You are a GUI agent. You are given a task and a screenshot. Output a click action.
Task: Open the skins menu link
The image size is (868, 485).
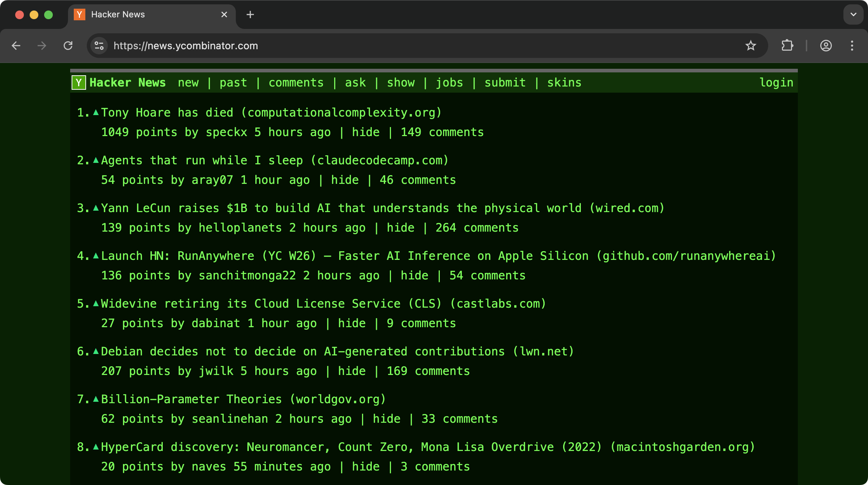pyautogui.click(x=564, y=83)
